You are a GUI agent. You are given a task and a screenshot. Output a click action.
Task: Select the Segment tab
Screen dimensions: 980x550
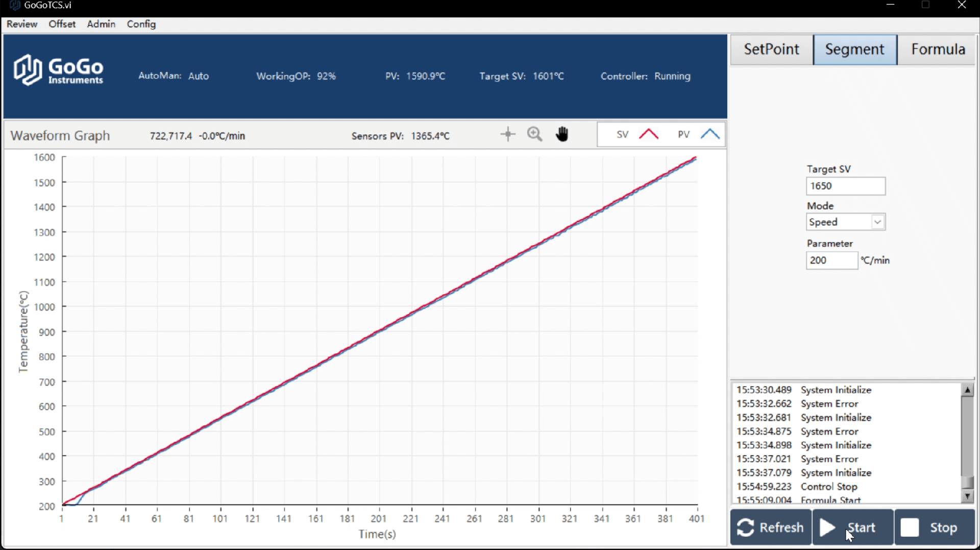854,50
